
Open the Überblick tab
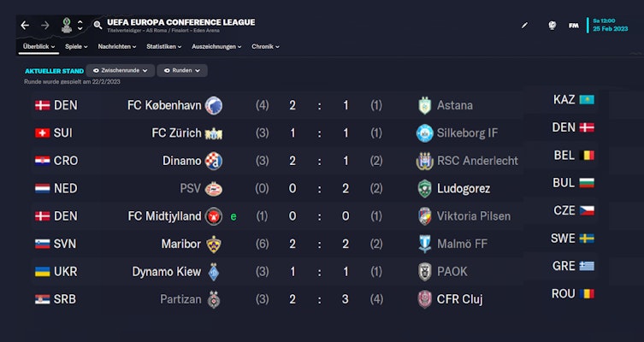pos(39,46)
